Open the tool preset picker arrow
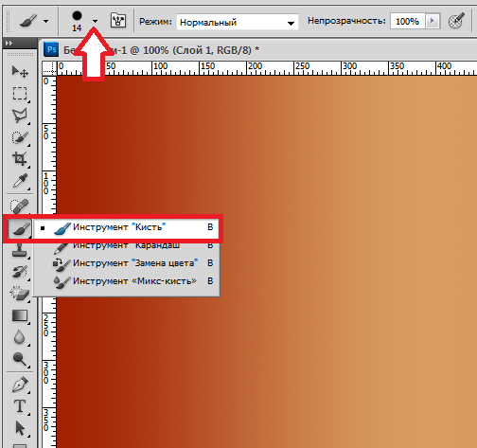 [46, 21]
